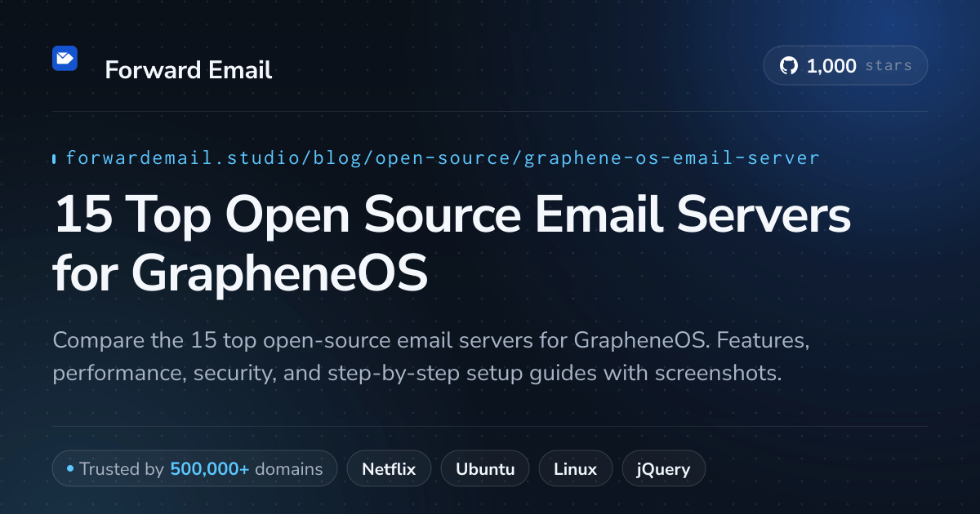Screen dimensions: 980x514
Task: Click the GitHub octocat icon
Action: tap(789, 66)
